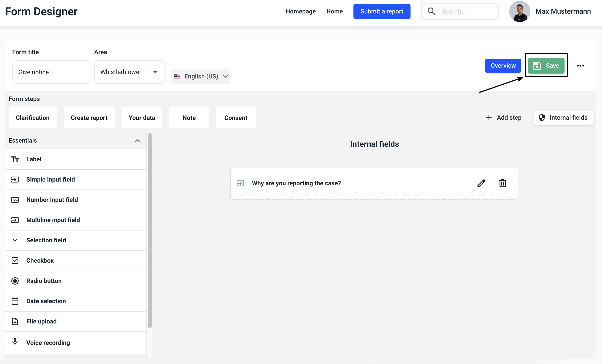Open the English (US) language dropdown
This screenshot has width=602, height=364.
click(201, 76)
